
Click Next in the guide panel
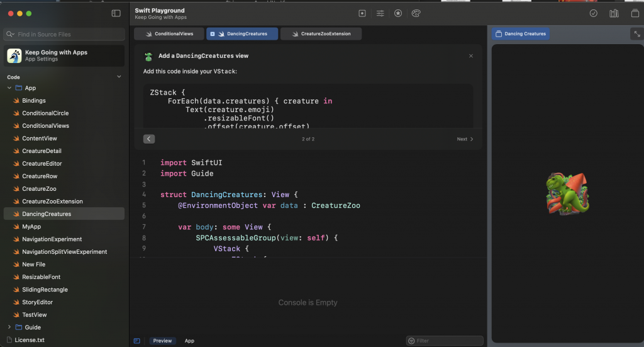pos(465,139)
